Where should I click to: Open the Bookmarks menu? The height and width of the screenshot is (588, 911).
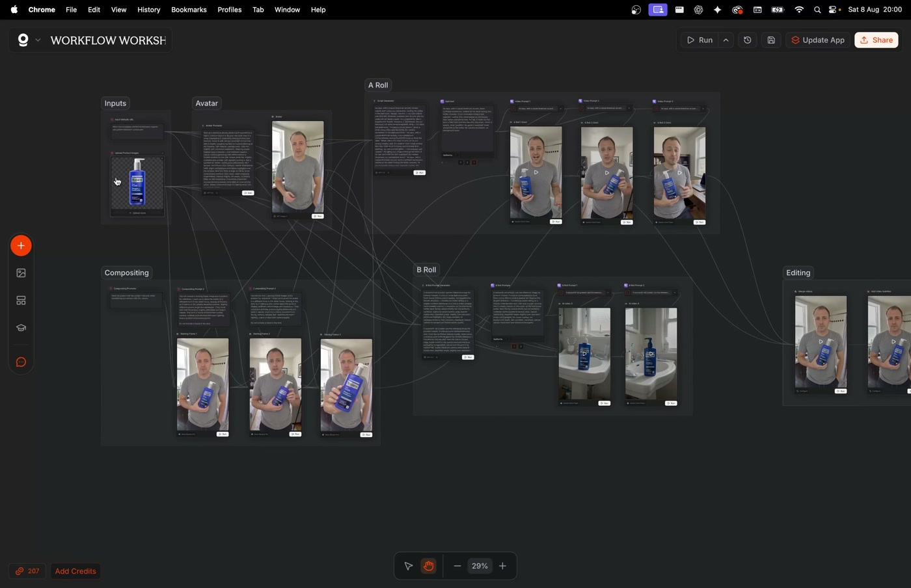click(x=189, y=10)
